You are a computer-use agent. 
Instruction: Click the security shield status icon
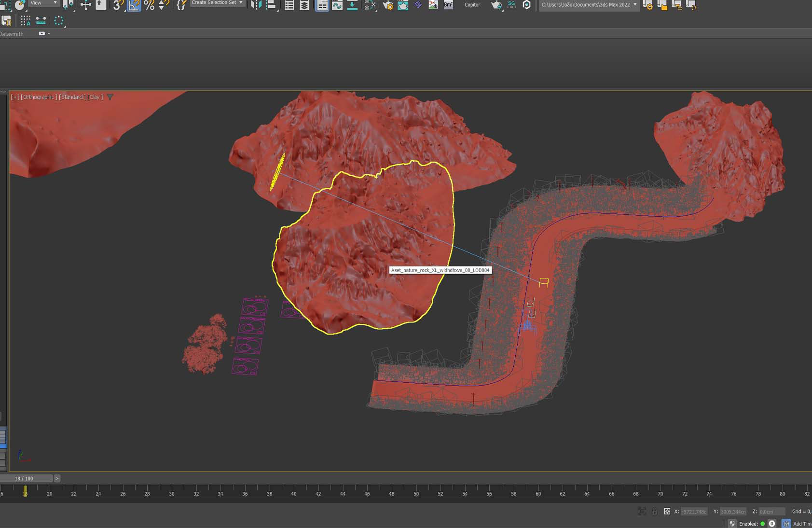[x=732, y=524]
